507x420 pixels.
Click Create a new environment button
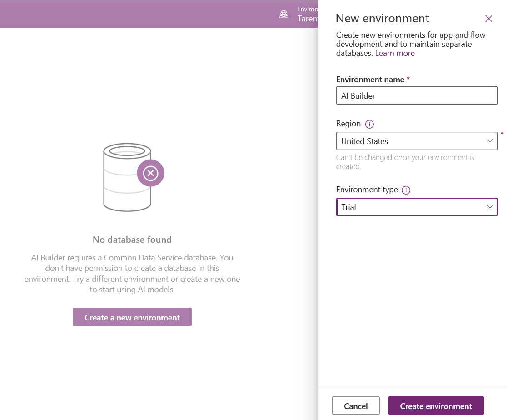(132, 317)
